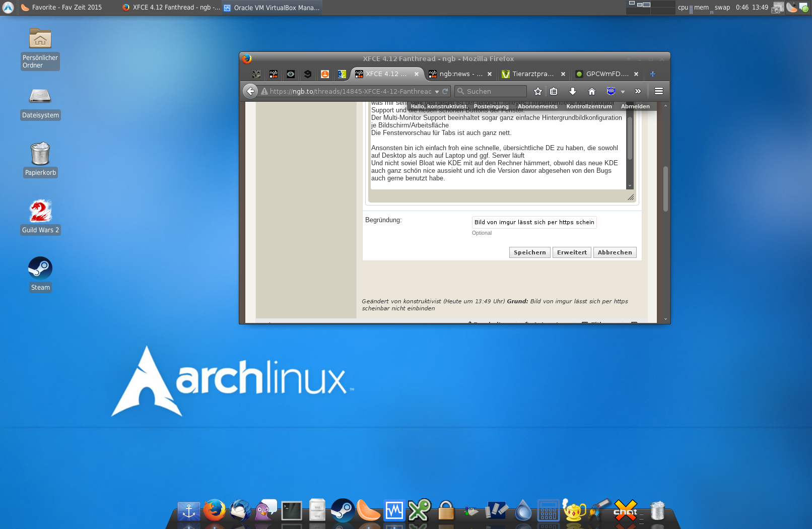Click the Firefox back arrow button

pyautogui.click(x=250, y=91)
